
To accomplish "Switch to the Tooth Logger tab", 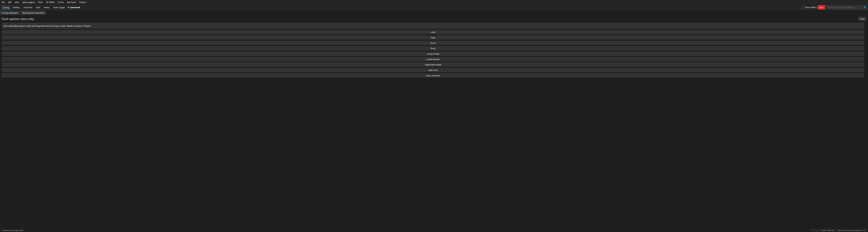I will pos(59,7).
